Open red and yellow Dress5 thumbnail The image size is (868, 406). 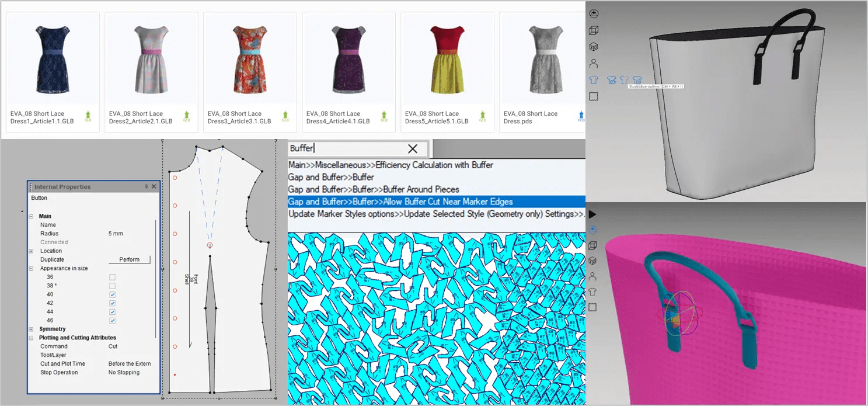pyautogui.click(x=447, y=60)
